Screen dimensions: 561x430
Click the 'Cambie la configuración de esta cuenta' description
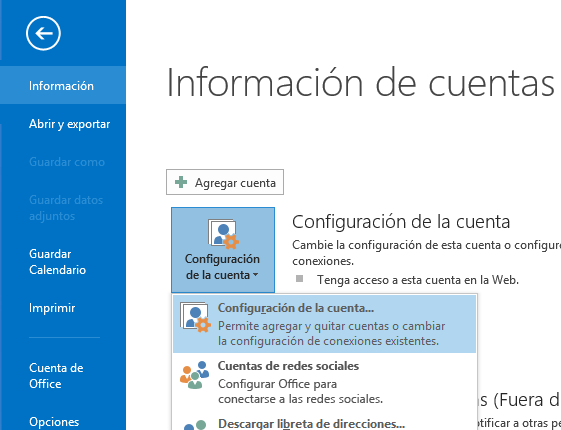click(426, 253)
